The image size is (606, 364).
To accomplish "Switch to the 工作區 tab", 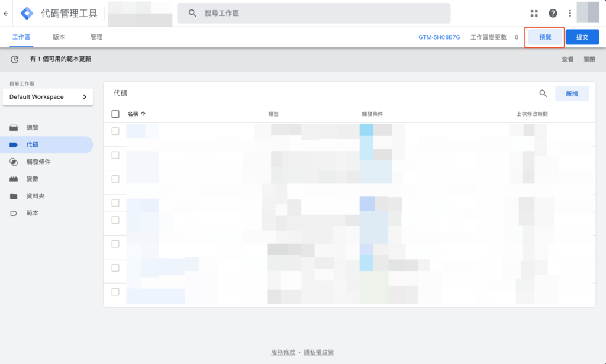I will (x=21, y=37).
